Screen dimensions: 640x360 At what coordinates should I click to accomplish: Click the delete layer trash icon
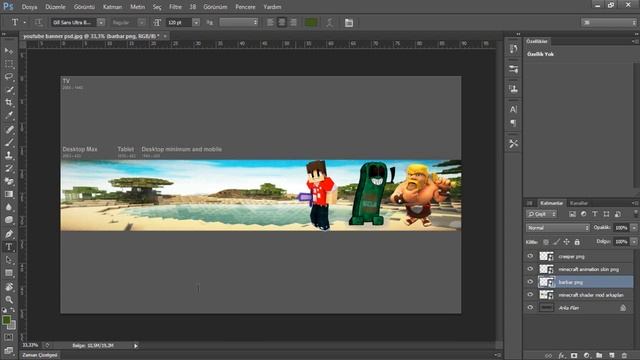click(624, 356)
